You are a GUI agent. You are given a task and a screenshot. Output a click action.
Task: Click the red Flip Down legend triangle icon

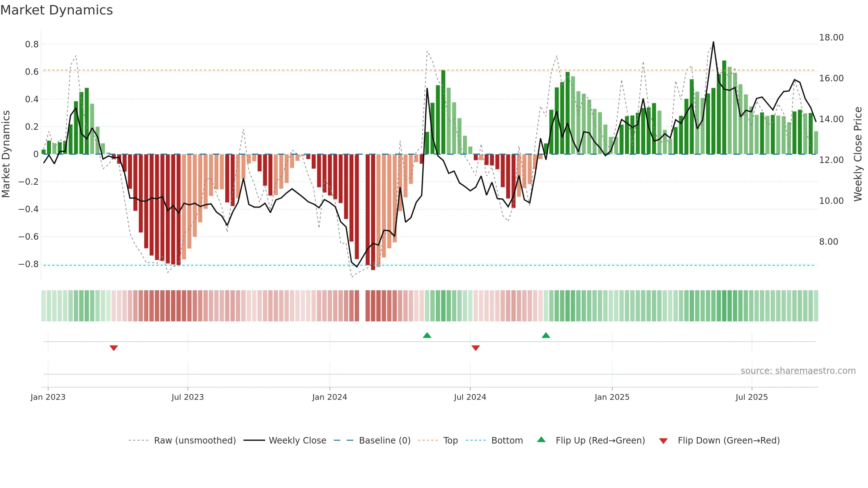(x=663, y=441)
